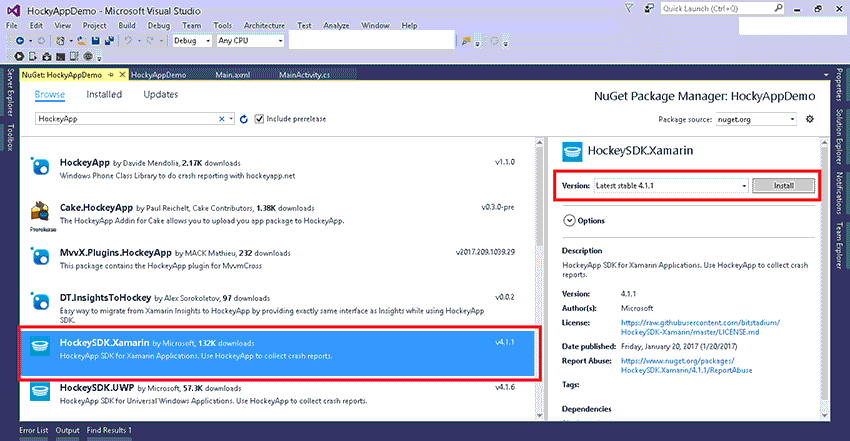Image resolution: width=850 pixels, height=441 pixels.
Task: Switch to the MainActivity.cs tab
Action: (x=304, y=75)
